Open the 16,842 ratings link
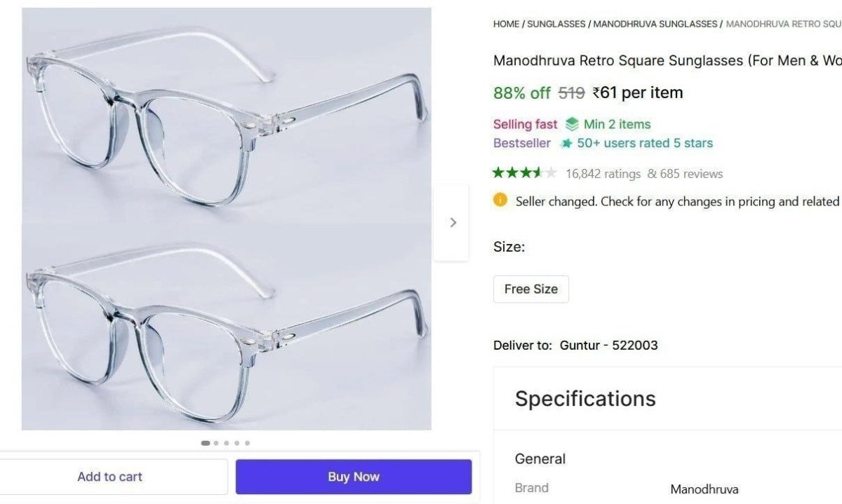Screen dimensions: 842x504 603,173
